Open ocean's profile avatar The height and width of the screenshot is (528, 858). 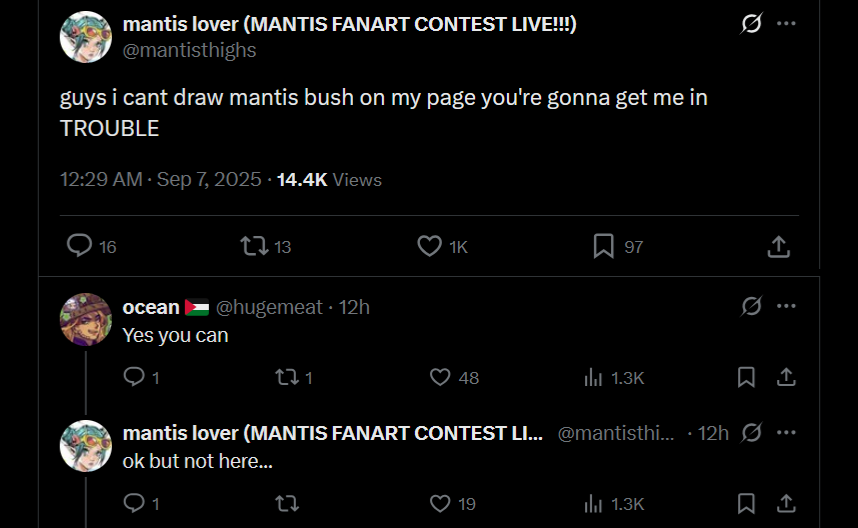pyautogui.click(x=85, y=320)
